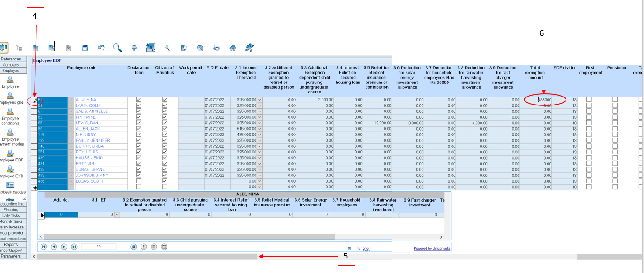This screenshot has width=644, height=273.
Task: Toggle Citizen of Mauritius checkbox for LUCAS, SCOTT
Action: [165, 181]
